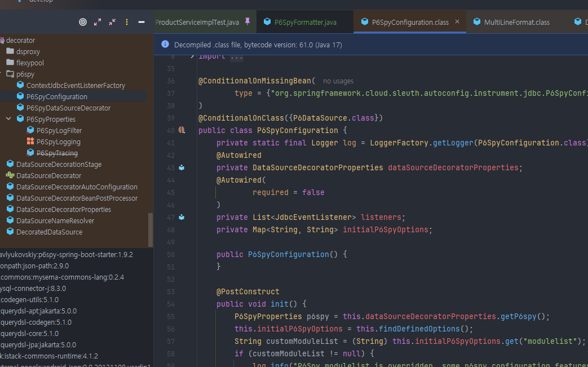Switch to MultiLineFormat.class tab
Viewport: 588px width, 367px height.
click(516, 22)
